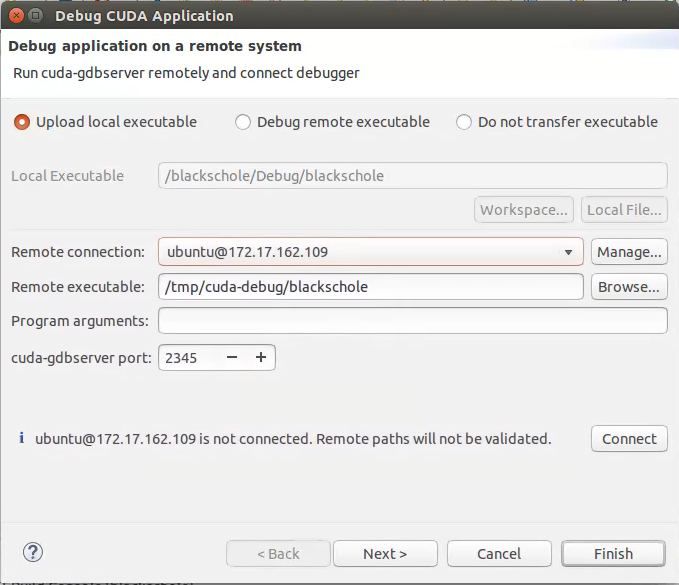Expand the Remote connection dropdown
This screenshot has height=585, width=679.
coord(568,252)
